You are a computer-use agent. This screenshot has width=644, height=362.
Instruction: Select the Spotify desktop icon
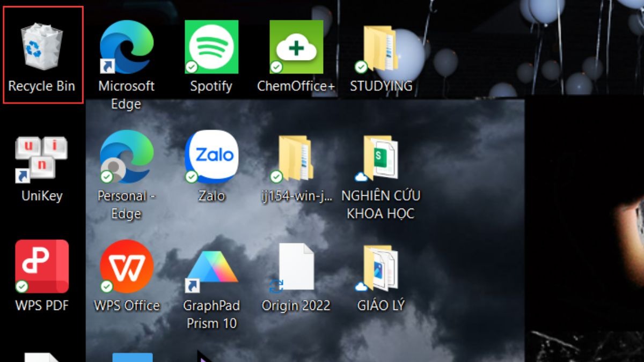click(211, 47)
